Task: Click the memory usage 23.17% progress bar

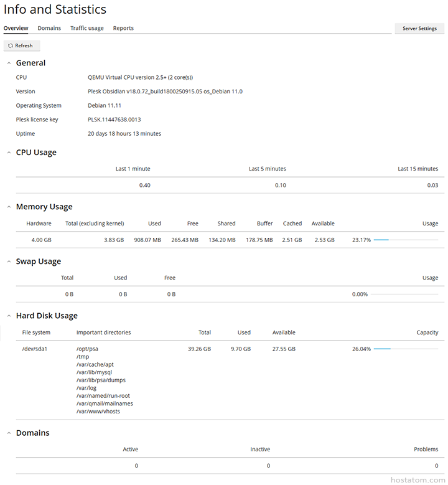Action: pyautogui.click(x=405, y=240)
